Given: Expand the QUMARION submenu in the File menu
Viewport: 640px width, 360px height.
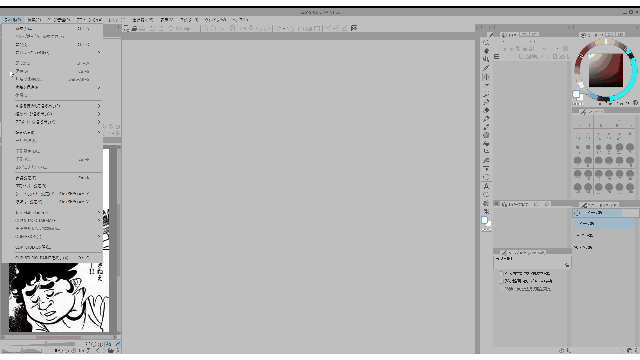Looking at the screenshot, I should 52,236.
